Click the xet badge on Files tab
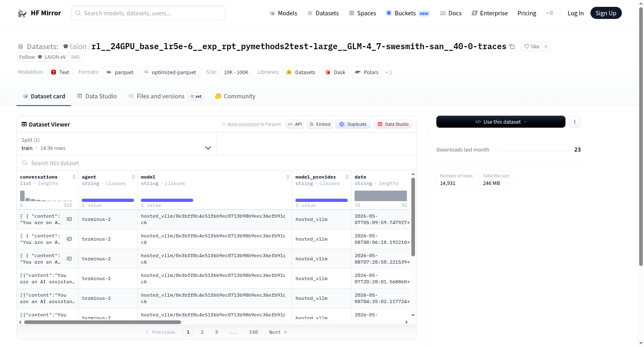Image resolution: width=644 pixels, height=347 pixels. 196,96
